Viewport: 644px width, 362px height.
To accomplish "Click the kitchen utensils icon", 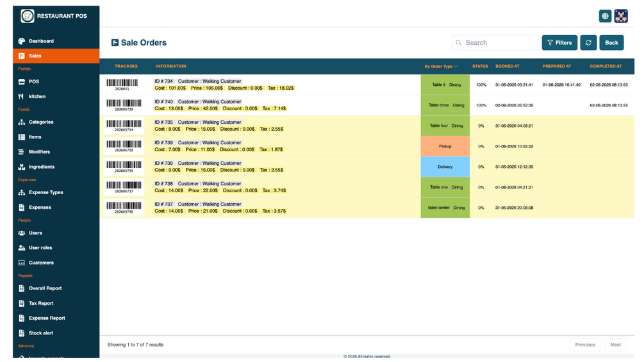I will click(x=21, y=97).
